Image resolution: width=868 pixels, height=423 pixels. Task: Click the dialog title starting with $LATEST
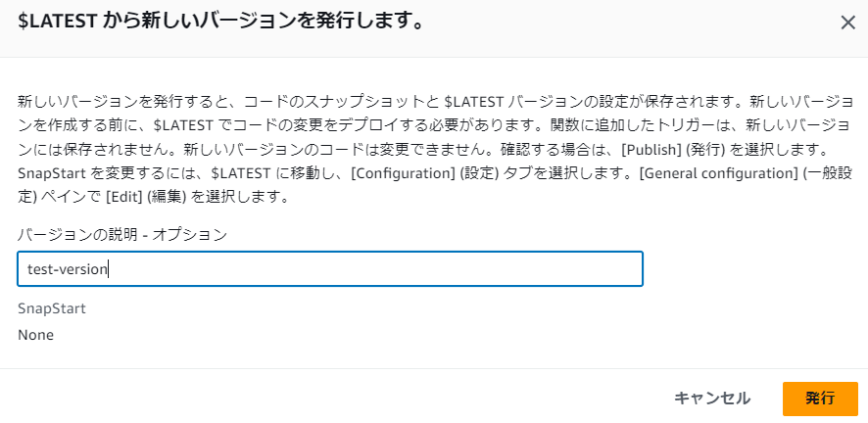pyautogui.click(x=220, y=22)
